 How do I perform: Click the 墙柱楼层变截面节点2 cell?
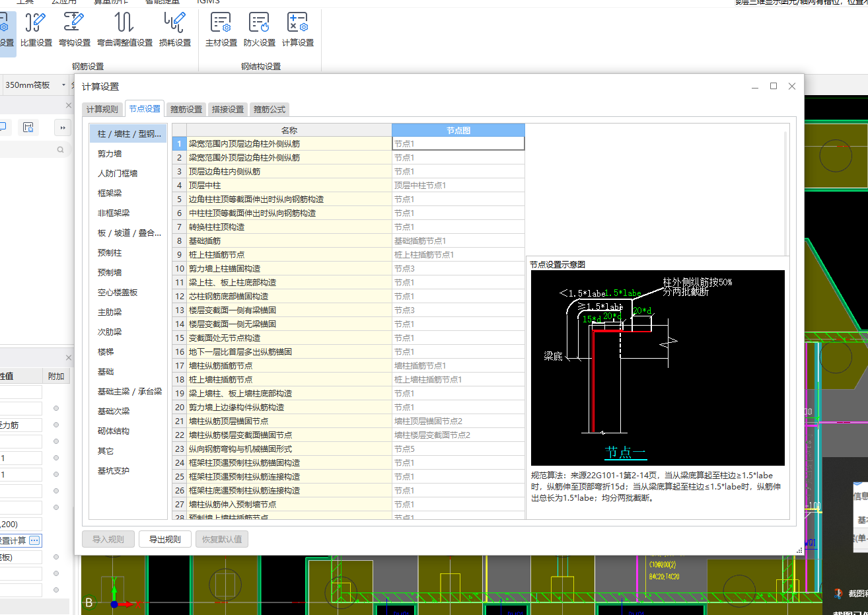point(458,435)
